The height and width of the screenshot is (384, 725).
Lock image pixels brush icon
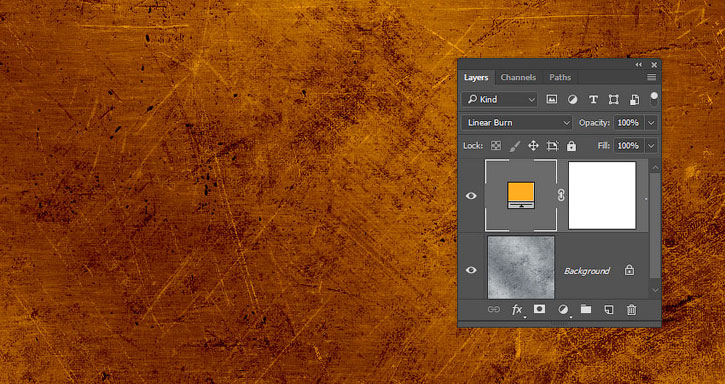514,146
